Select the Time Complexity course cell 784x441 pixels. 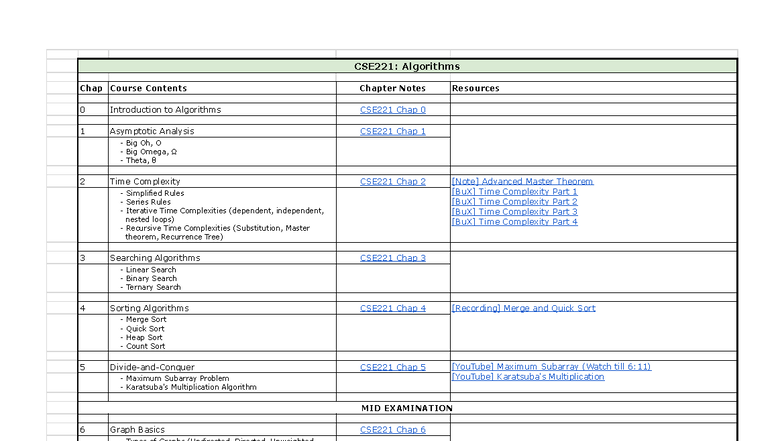(222, 182)
